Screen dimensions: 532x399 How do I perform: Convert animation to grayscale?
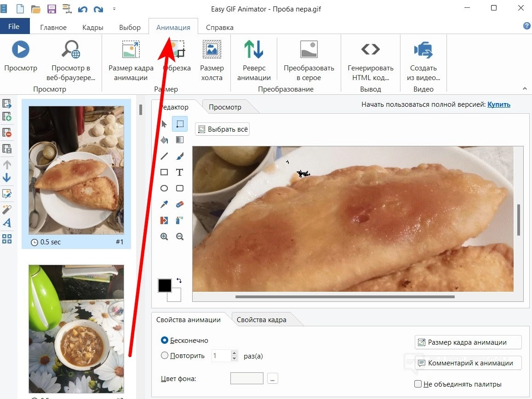point(309,61)
